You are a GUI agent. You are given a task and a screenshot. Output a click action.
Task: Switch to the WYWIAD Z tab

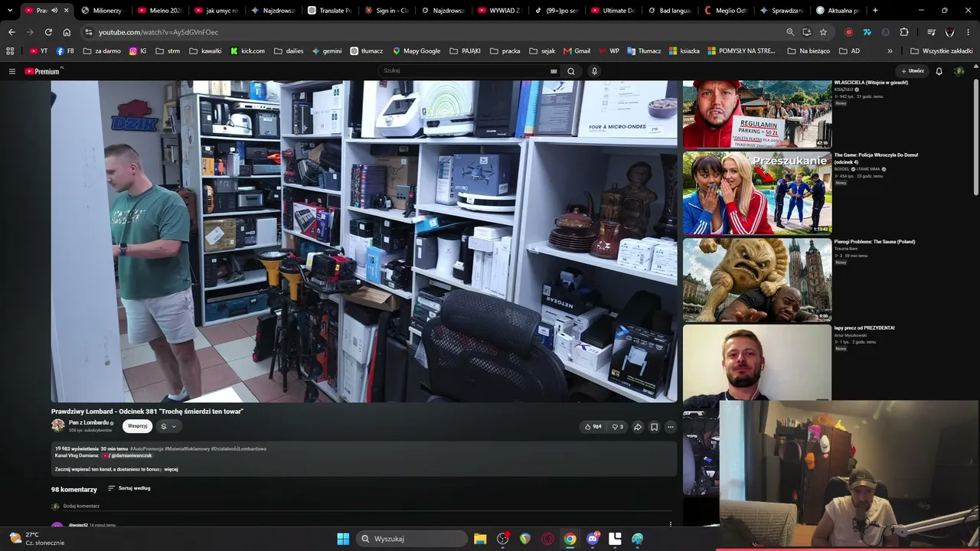(500, 11)
